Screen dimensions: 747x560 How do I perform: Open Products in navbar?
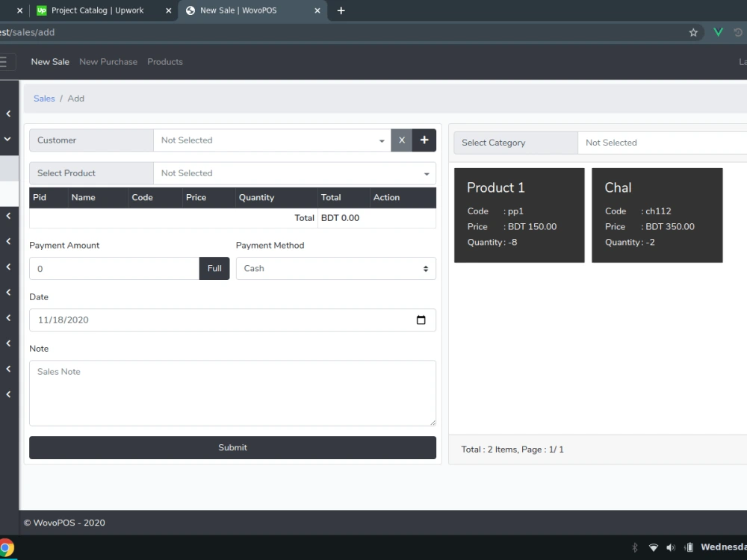click(x=165, y=62)
